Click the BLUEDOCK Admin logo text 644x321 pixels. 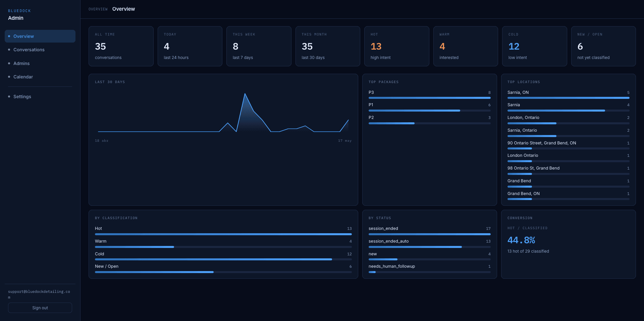click(19, 15)
